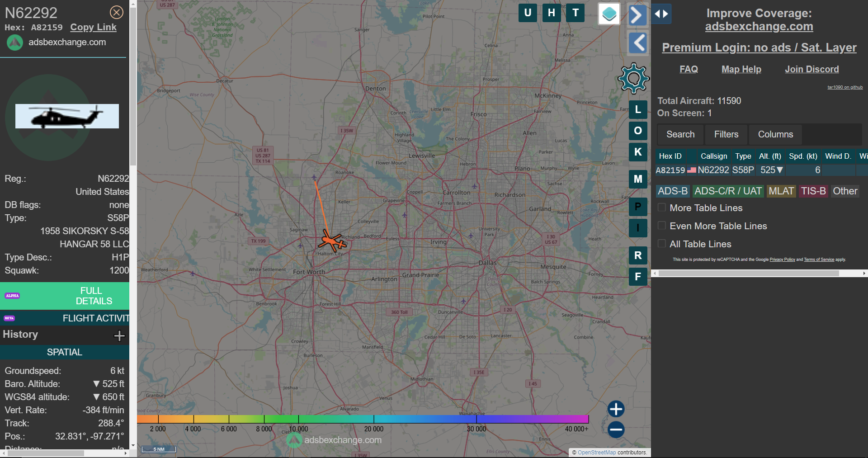Image resolution: width=868 pixels, height=458 pixels.
Task: Click the altitude color legend bar
Action: tap(363, 419)
